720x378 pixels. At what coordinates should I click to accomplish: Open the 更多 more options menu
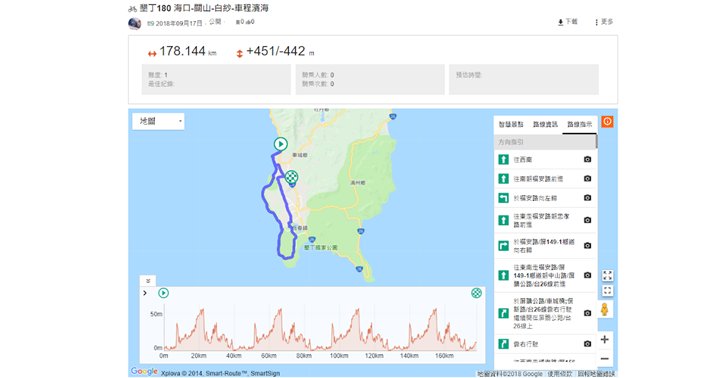pos(604,22)
